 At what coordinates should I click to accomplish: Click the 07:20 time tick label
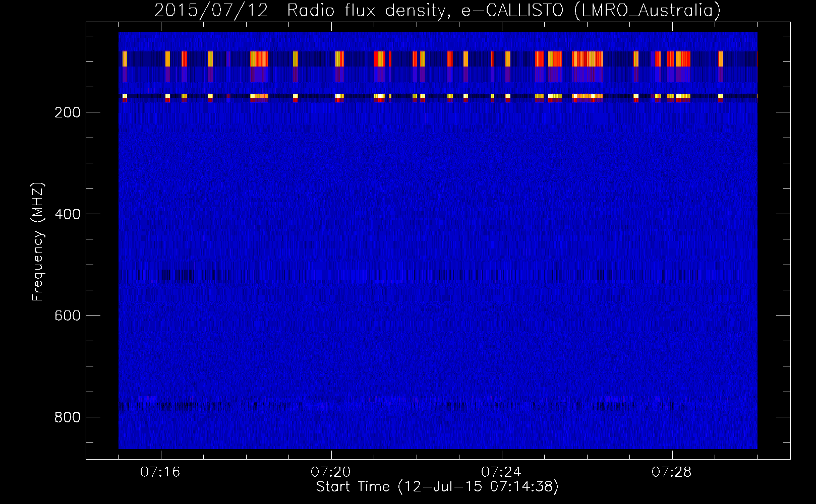pos(331,472)
